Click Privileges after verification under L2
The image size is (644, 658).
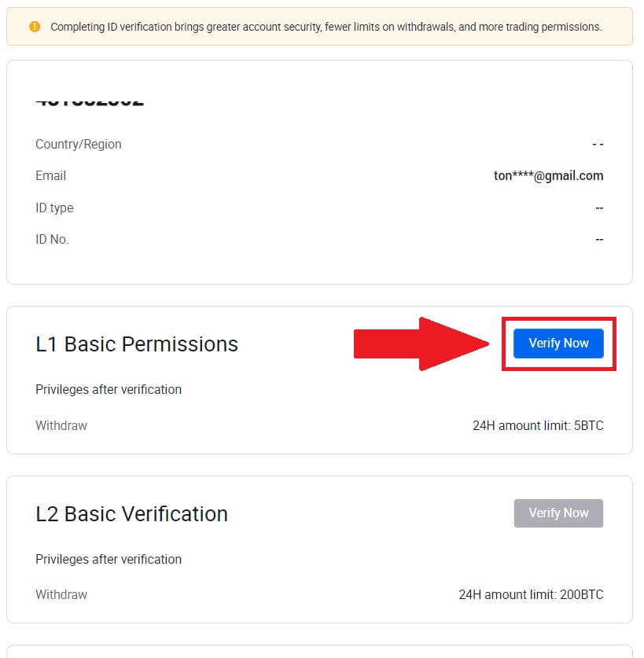[109, 559]
